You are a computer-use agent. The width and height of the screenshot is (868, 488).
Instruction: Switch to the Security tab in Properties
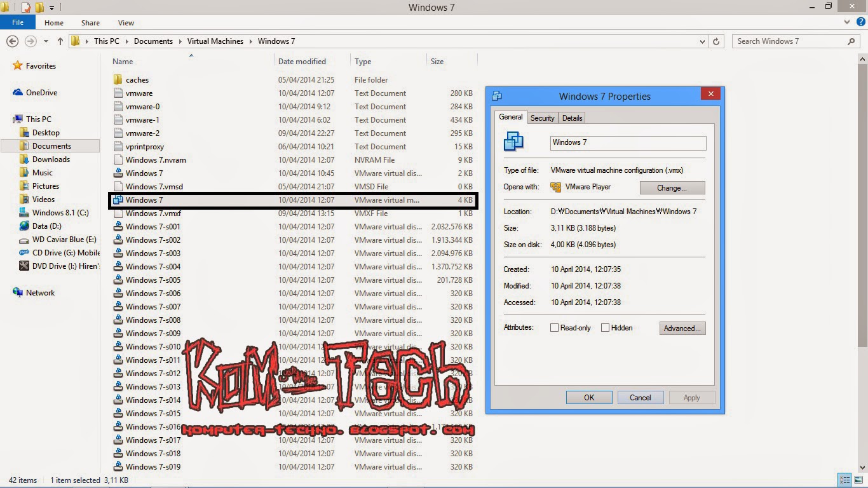(543, 118)
